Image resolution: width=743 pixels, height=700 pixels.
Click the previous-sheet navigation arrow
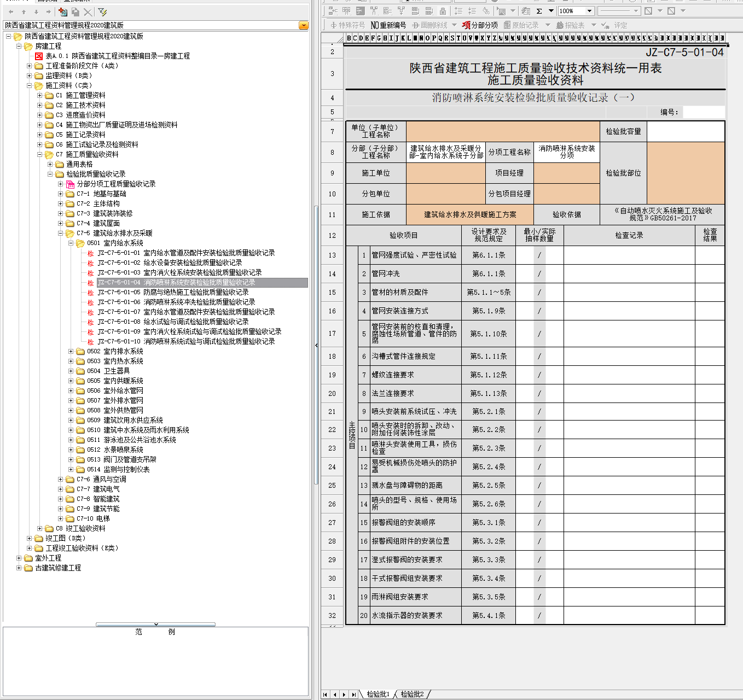(335, 695)
